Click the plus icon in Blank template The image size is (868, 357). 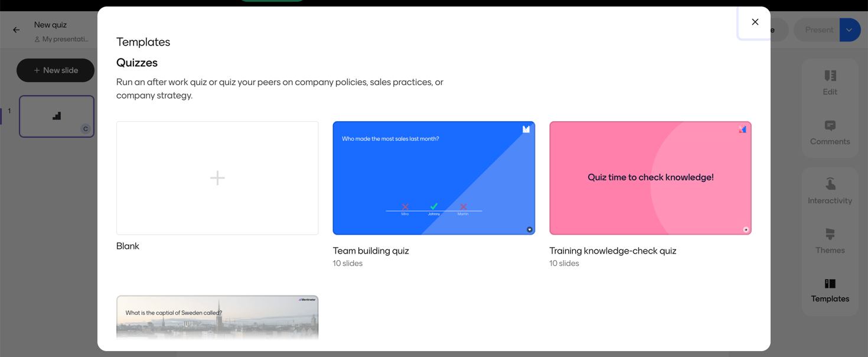(x=217, y=178)
